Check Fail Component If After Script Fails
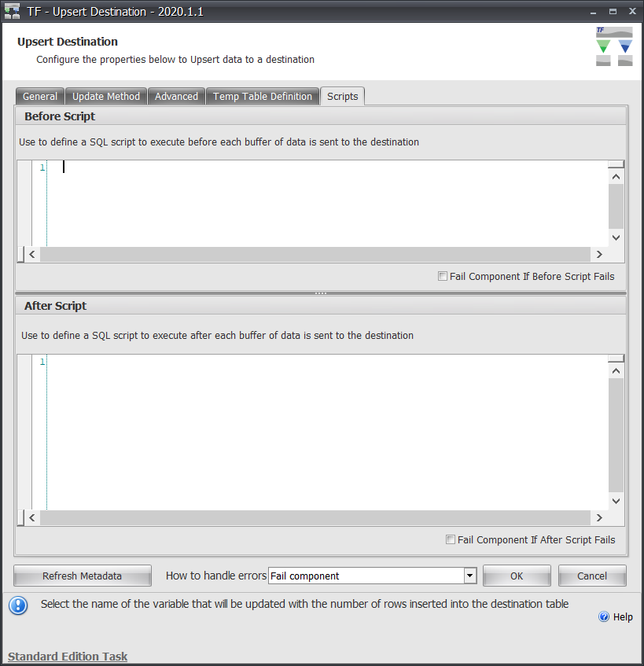Image resolution: width=644 pixels, height=666 pixels. pos(451,539)
